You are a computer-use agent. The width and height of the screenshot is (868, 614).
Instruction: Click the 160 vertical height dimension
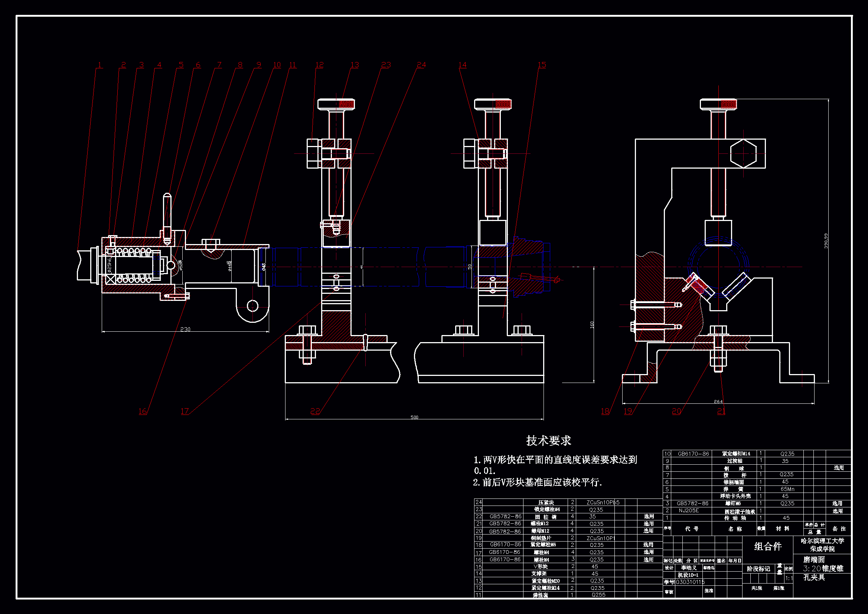click(592, 324)
